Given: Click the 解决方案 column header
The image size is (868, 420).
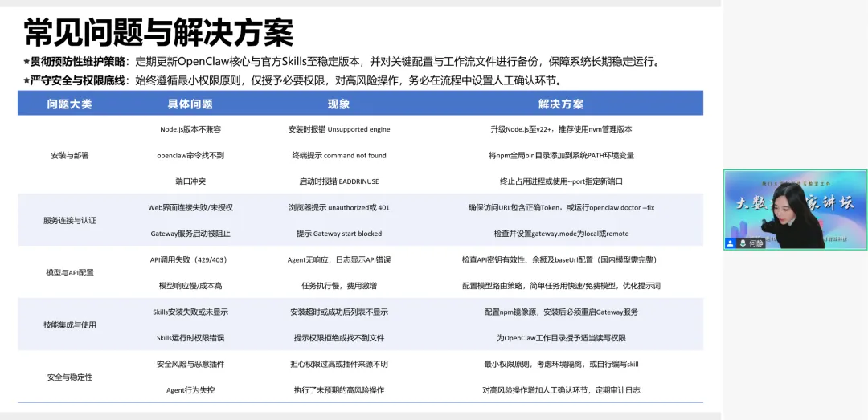Looking at the screenshot, I should [x=561, y=104].
